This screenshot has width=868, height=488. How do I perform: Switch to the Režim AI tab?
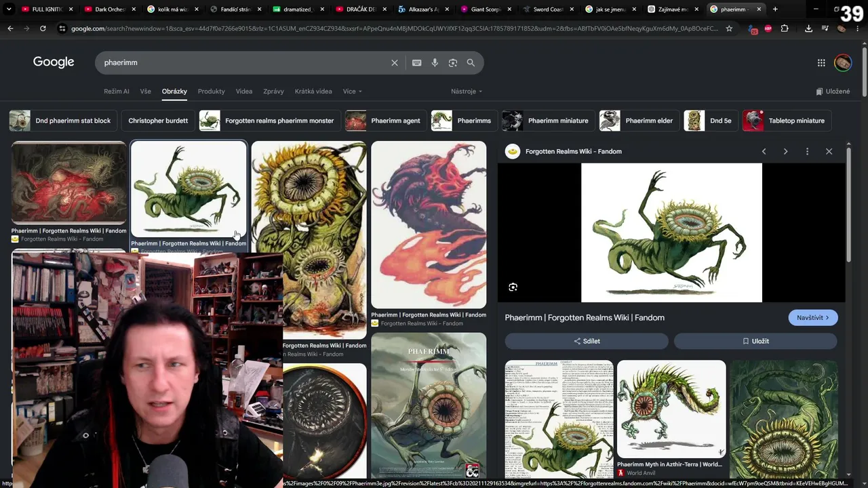point(117,91)
